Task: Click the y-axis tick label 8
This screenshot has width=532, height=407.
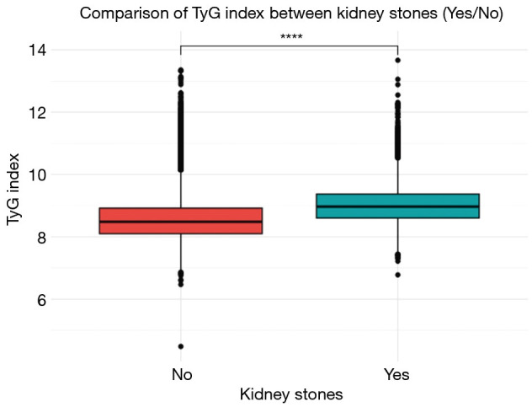Action: [x=39, y=237]
